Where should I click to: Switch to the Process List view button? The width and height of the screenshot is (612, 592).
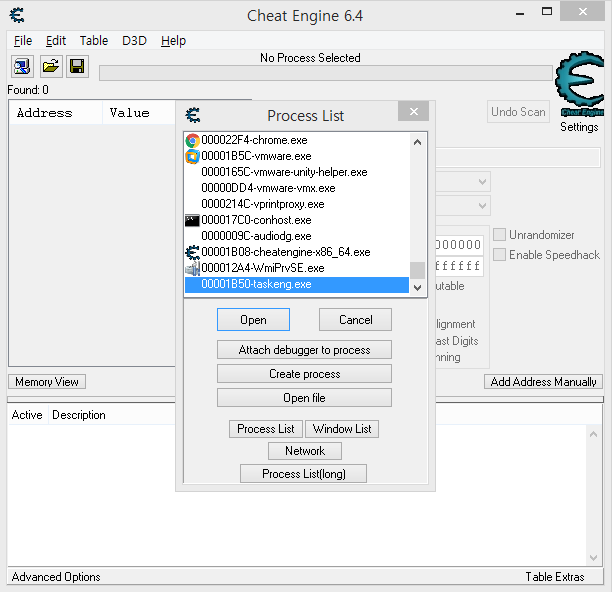pyautogui.click(x=266, y=429)
